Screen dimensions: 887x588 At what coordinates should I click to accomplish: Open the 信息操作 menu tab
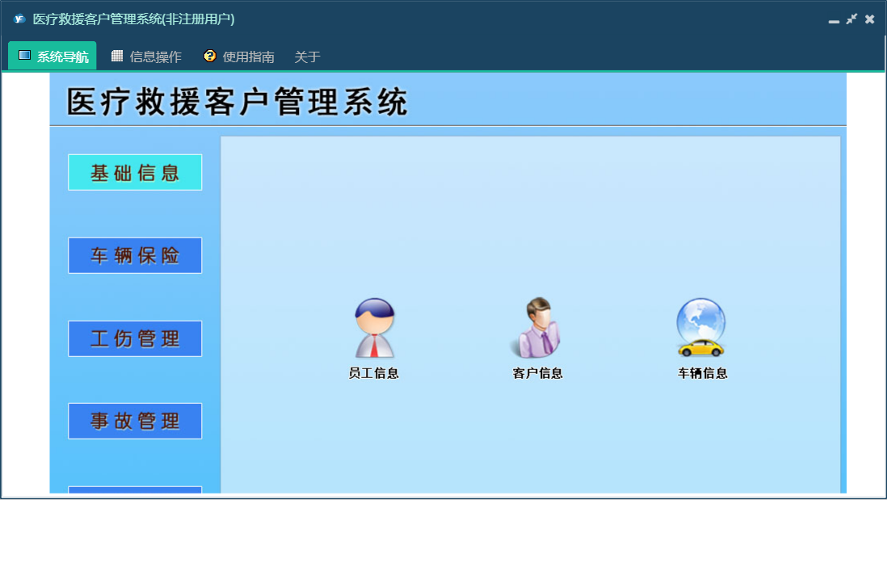146,56
